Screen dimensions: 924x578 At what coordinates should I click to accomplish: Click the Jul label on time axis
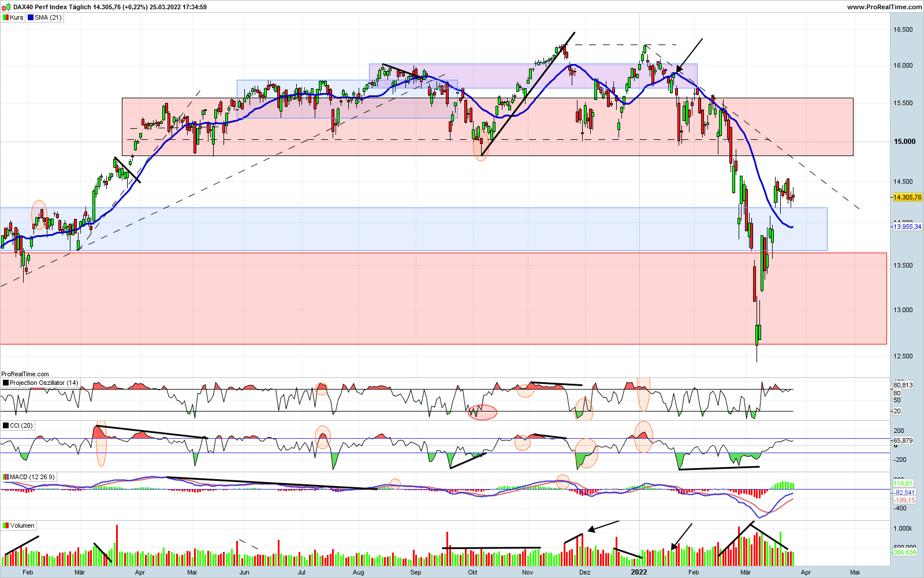click(301, 572)
